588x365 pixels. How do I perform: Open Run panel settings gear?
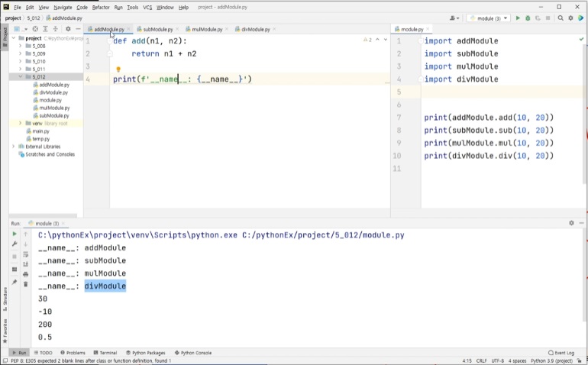pyautogui.click(x=571, y=223)
